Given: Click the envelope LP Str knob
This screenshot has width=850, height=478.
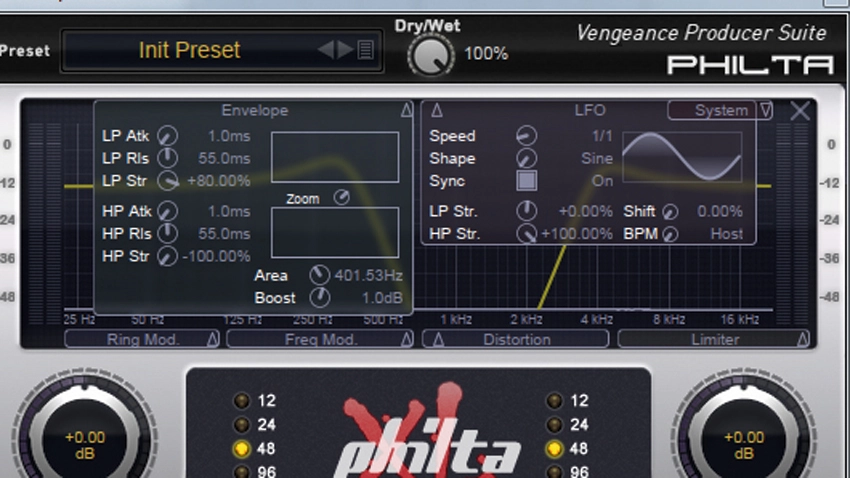Looking at the screenshot, I should tap(168, 180).
